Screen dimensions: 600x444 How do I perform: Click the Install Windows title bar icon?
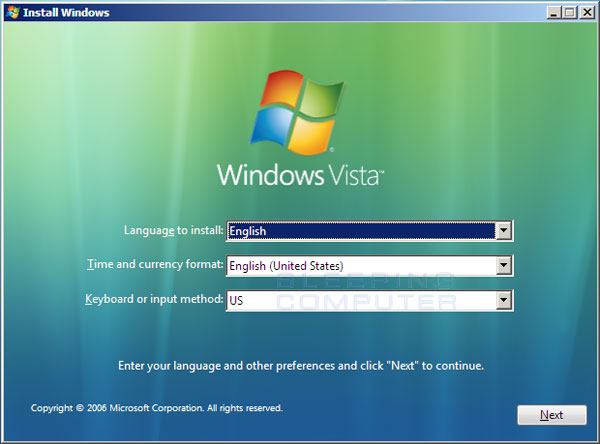13,12
